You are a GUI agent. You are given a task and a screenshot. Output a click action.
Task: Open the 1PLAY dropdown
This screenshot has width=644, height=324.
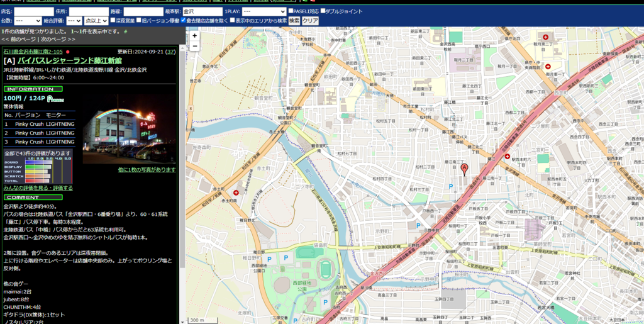pyautogui.click(x=264, y=11)
